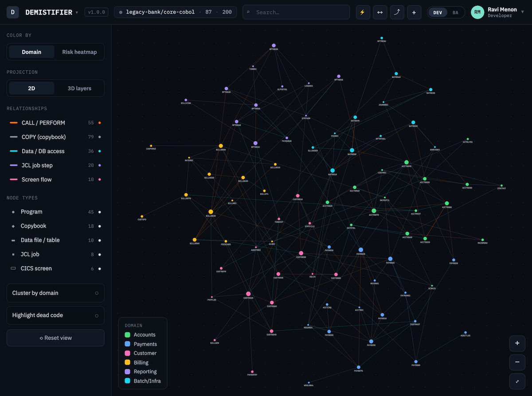This screenshot has height=396, width=532.
Task: Select the BILL0050 node in graph
Action: 221,146
